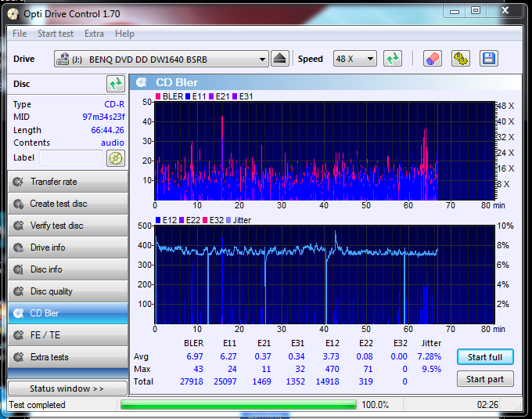
Task: Open options with the yellow gears icon
Action: [460, 59]
